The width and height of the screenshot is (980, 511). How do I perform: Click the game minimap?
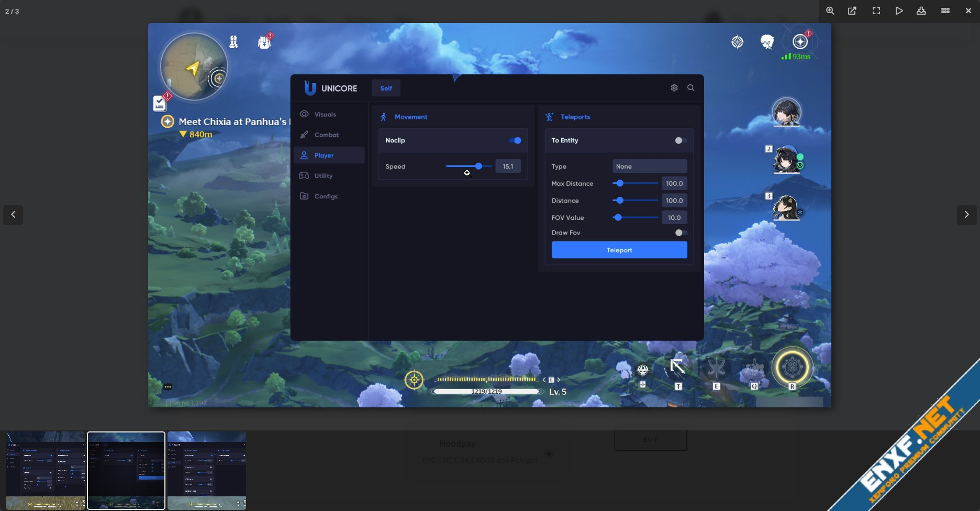coord(194,66)
